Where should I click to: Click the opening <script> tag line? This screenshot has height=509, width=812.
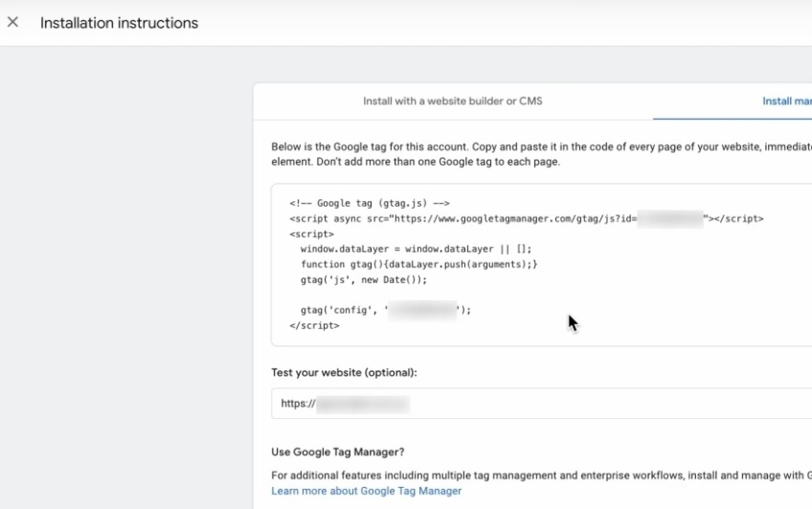[x=311, y=233]
